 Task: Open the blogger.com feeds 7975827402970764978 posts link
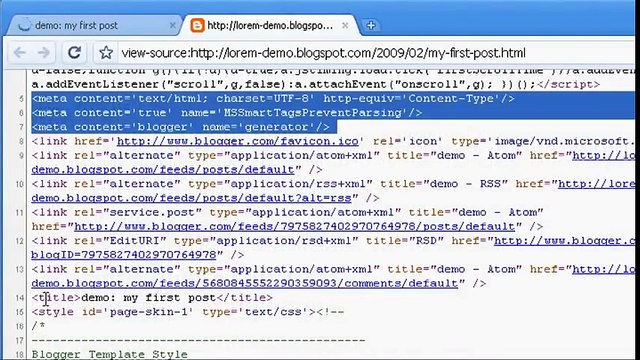coord(295,226)
